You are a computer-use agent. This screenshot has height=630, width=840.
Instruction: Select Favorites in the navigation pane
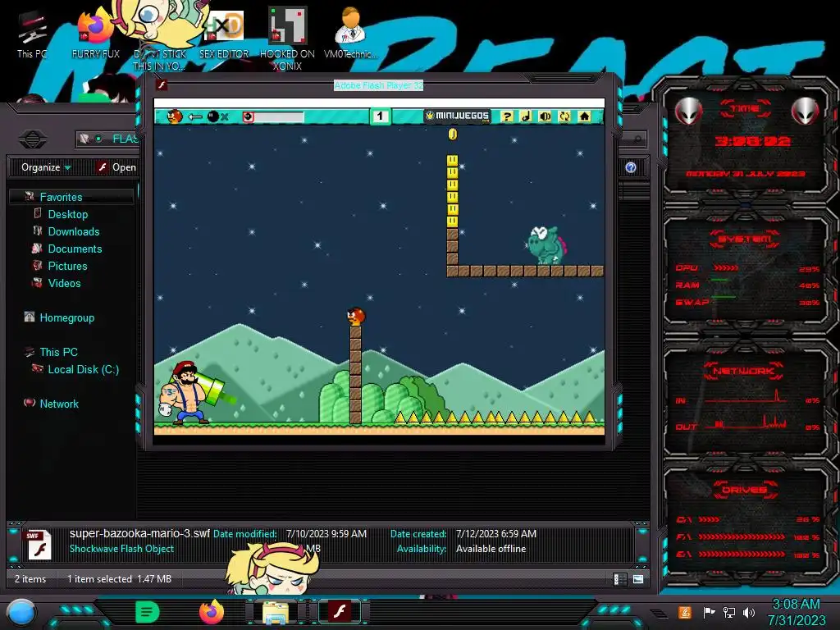[x=61, y=197]
